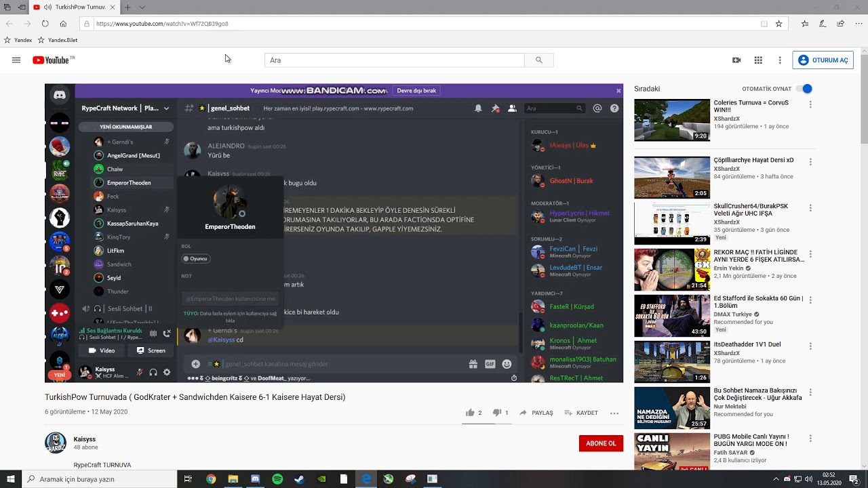The width and height of the screenshot is (868, 488).
Task: Open more actions menu below the video
Action: tap(614, 413)
